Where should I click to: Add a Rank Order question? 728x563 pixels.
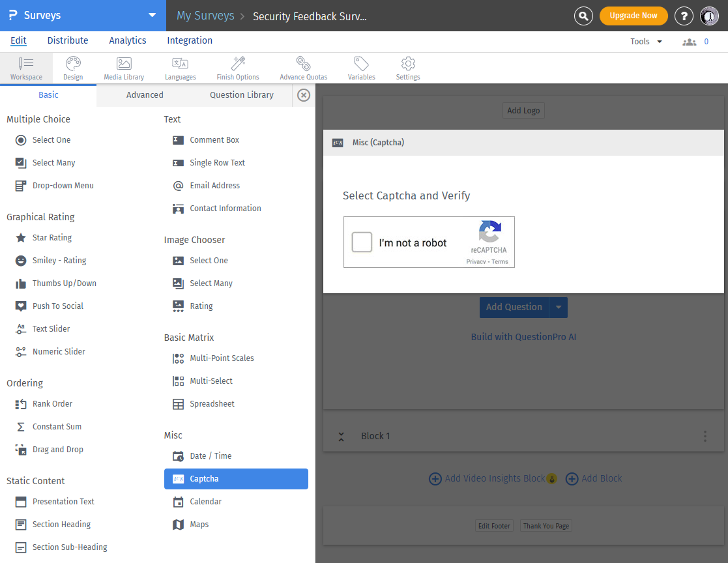pos(44,404)
